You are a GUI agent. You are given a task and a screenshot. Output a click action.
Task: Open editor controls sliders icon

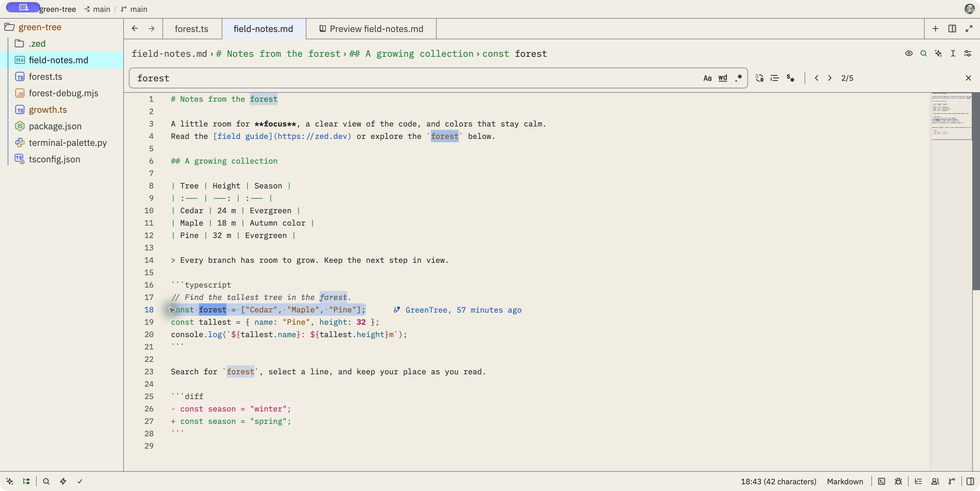(968, 54)
